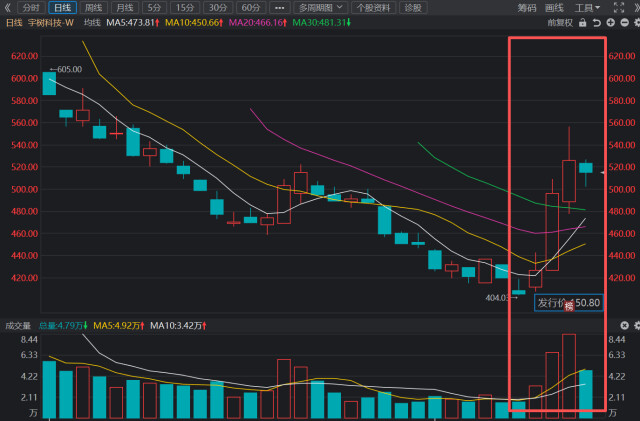Open the chart settings gear near the MA line
Viewport: 640px width, 421px height.
click(x=637, y=23)
